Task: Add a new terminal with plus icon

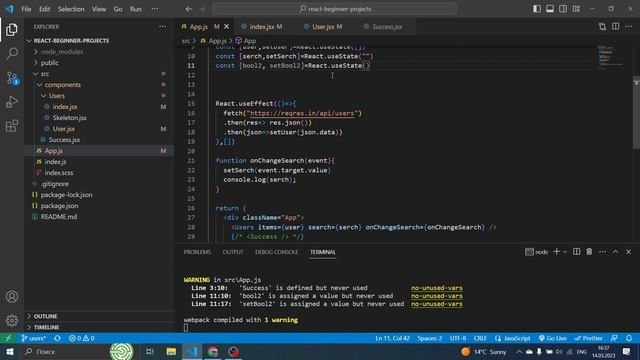Action: pyautogui.click(x=556, y=252)
